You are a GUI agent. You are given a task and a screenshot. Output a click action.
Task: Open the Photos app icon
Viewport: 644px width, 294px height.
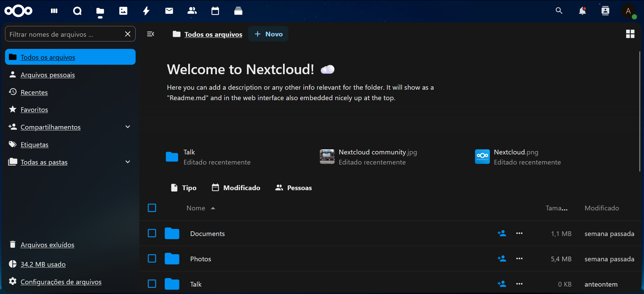[123, 11]
